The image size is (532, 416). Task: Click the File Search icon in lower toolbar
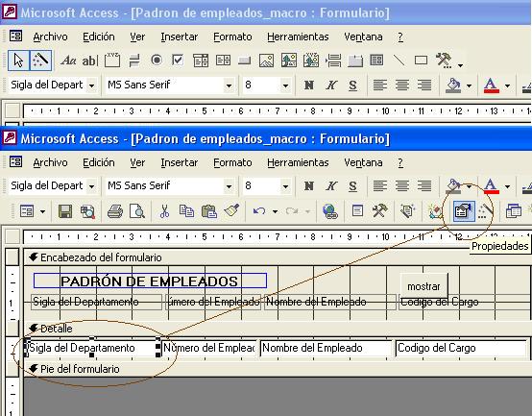(x=87, y=211)
